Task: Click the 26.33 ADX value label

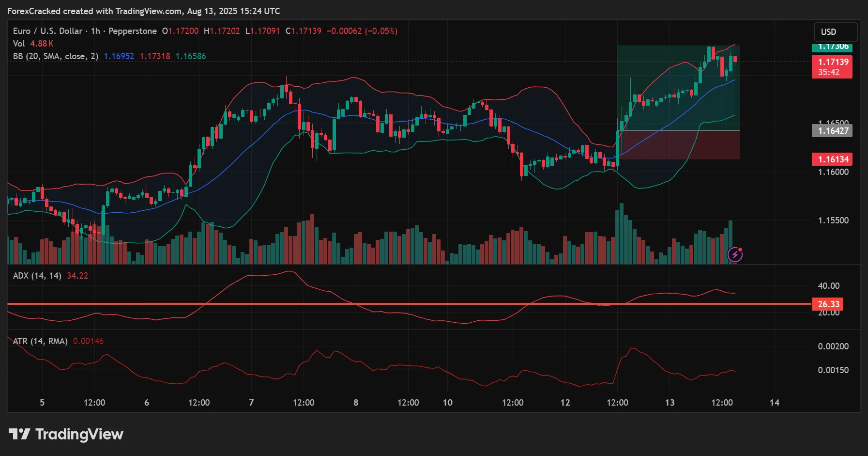Action: click(x=828, y=304)
